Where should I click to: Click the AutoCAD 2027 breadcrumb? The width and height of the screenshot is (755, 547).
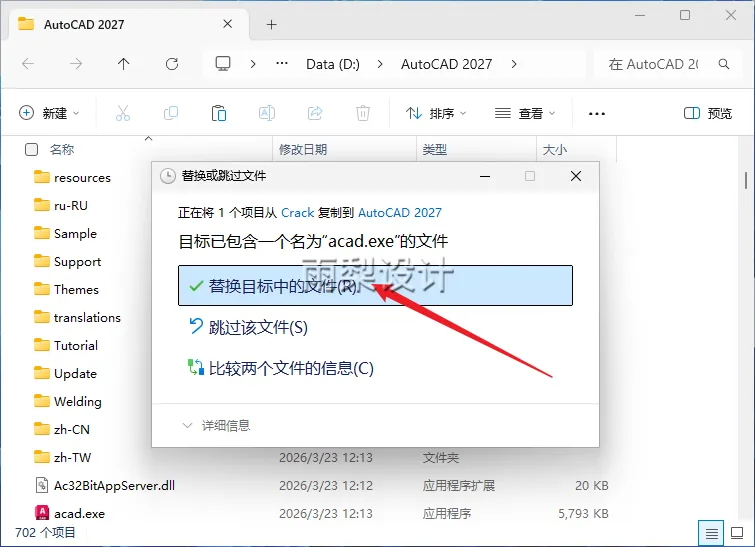[x=446, y=64]
